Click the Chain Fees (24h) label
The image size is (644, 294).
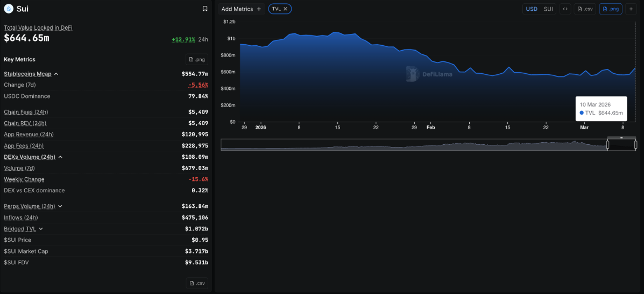tap(26, 112)
